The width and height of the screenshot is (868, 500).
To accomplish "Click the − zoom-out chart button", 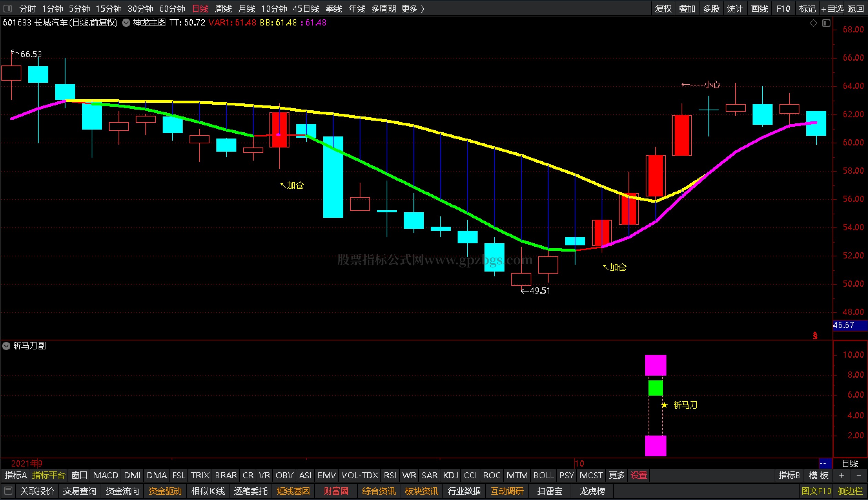I will (x=858, y=476).
